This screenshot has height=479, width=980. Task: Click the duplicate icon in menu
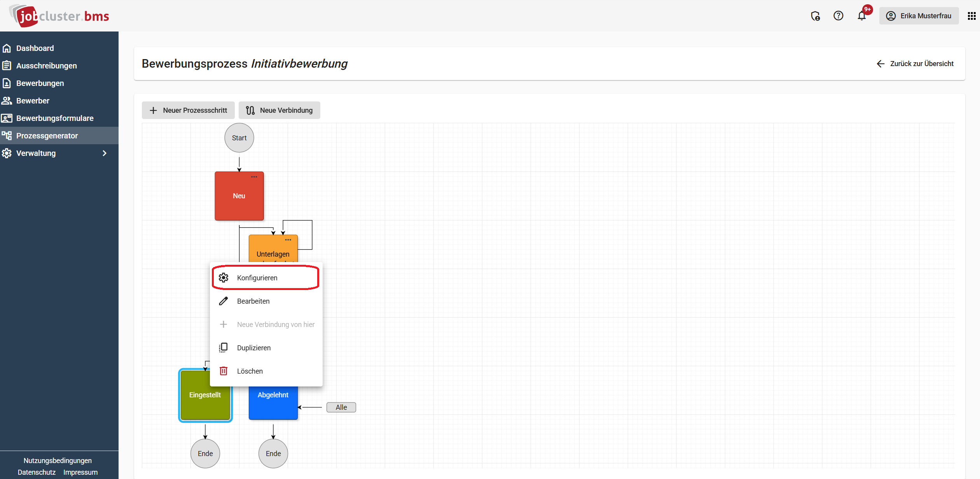[x=223, y=348]
